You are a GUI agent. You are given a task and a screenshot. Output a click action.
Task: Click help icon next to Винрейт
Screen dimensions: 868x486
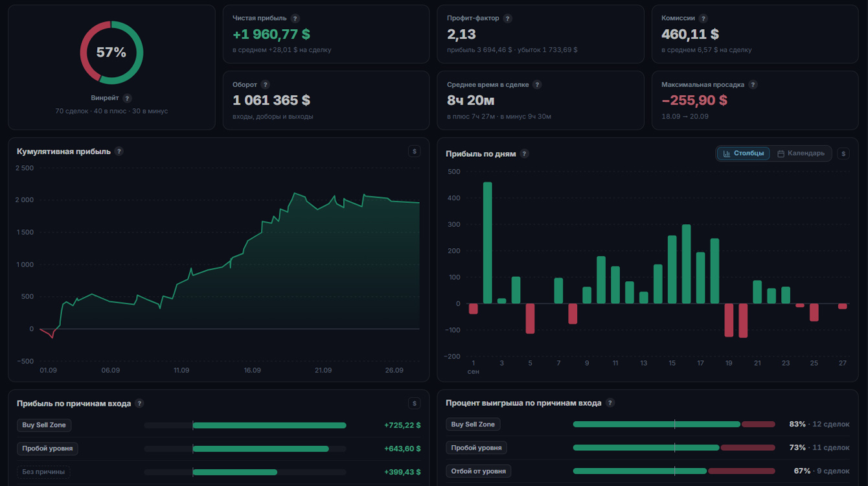(127, 98)
